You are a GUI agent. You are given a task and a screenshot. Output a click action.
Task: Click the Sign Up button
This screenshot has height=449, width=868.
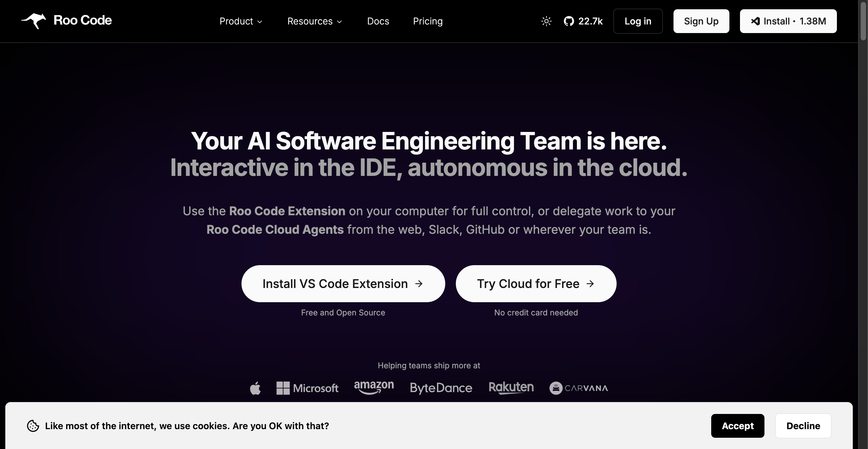tap(701, 21)
